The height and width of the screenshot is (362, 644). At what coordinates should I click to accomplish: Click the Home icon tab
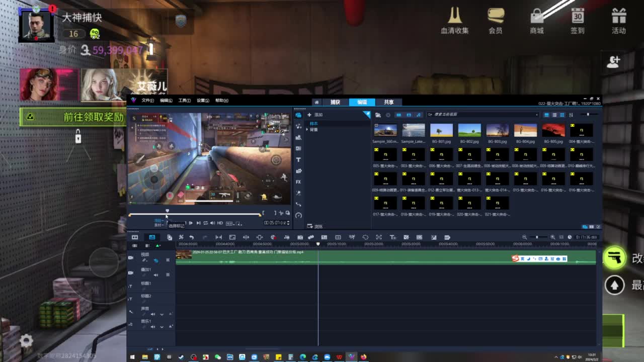316,102
